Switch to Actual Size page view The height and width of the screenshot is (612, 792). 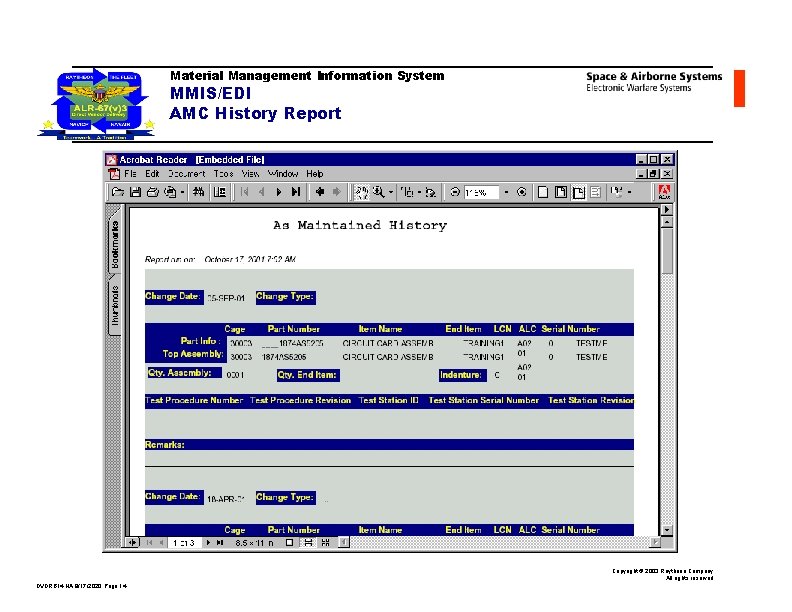coord(543,192)
